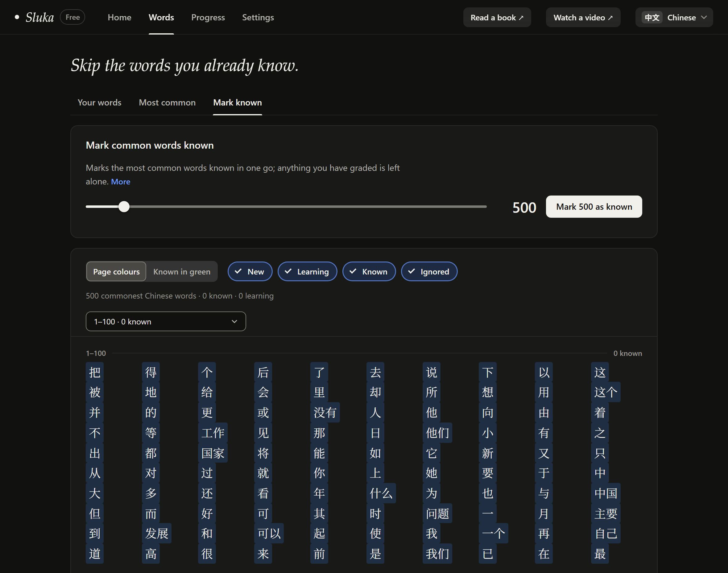Click the word 没有

tap(325, 412)
